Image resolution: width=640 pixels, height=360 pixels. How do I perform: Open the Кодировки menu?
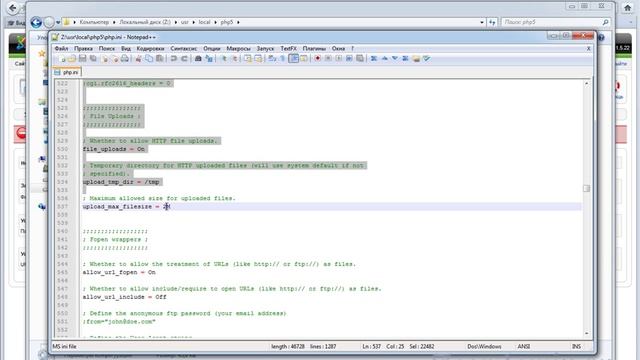coord(150,49)
